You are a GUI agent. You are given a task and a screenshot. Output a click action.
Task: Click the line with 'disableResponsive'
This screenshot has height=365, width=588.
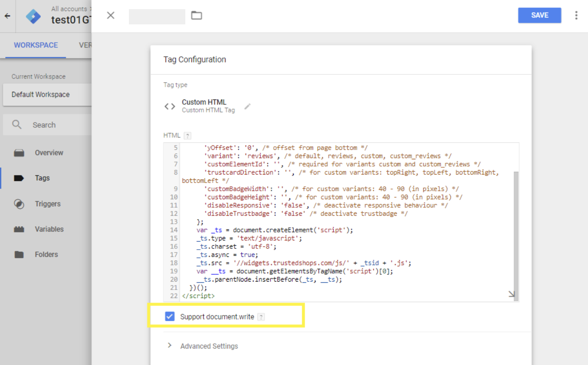pos(326,205)
